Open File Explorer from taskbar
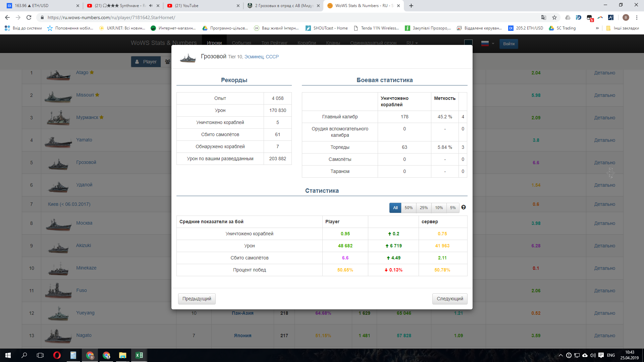 [x=122, y=355]
